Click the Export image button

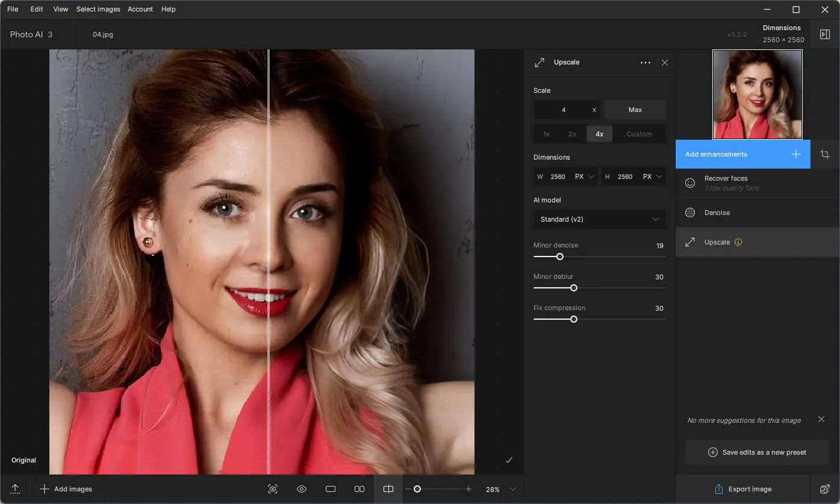[743, 489]
